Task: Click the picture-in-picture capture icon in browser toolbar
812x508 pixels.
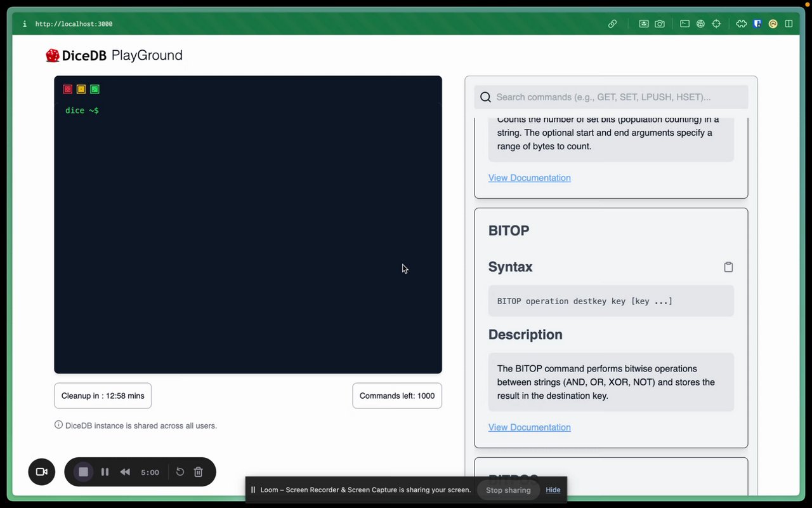Action: [x=644, y=23]
